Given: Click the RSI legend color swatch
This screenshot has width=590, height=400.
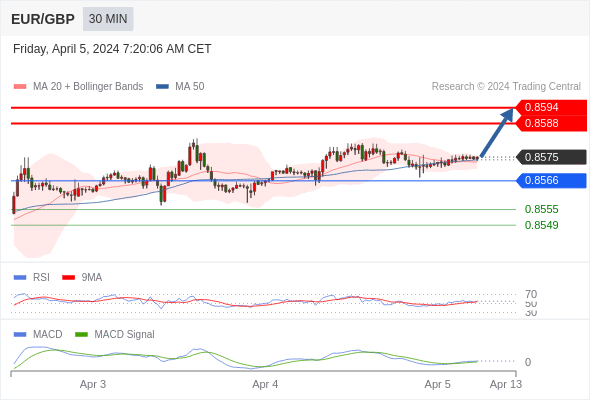Looking at the screenshot, I should (20, 278).
